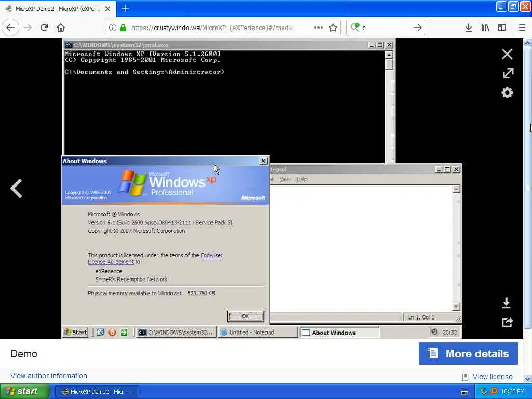Click the browser search field
The width and height of the screenshot is (532, 399).
coord(385,28)
